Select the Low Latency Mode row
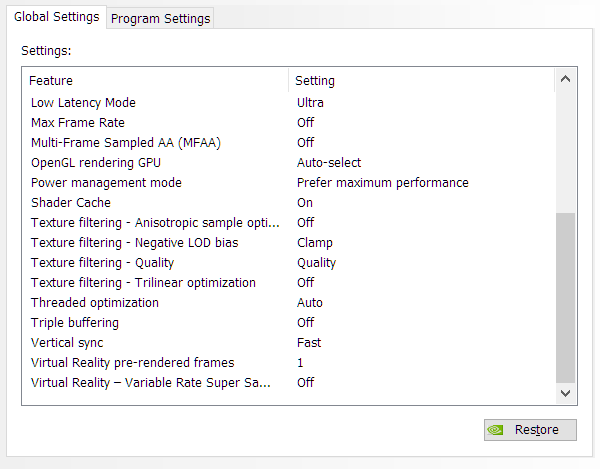603x471 pixels. point(83,102)
